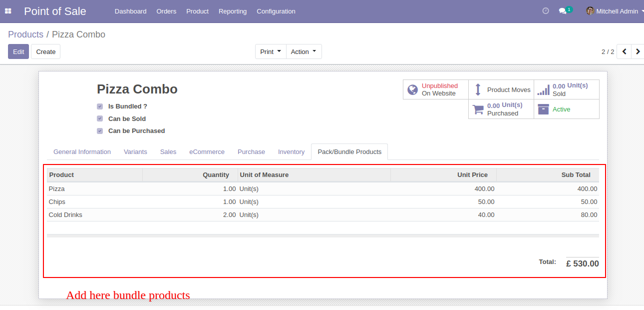Select the Cold Drinks row

click(323, 215)
